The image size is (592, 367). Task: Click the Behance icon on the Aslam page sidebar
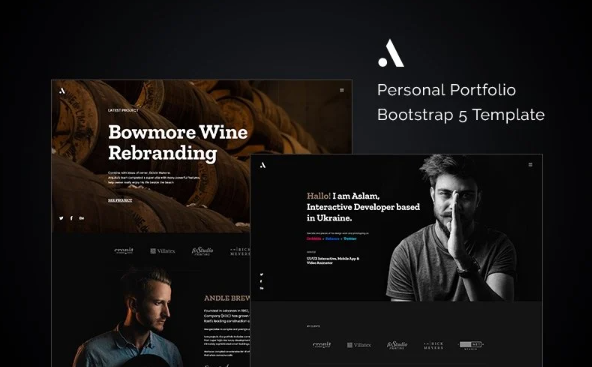[262, 288]
